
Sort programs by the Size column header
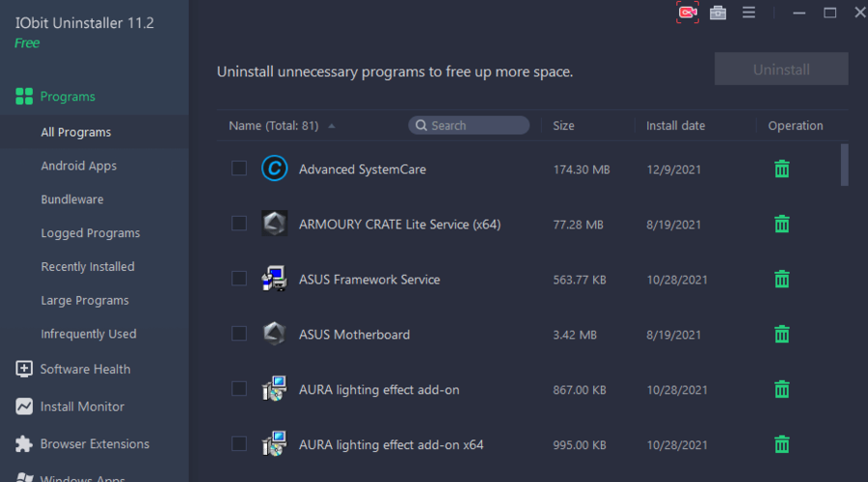563,125
